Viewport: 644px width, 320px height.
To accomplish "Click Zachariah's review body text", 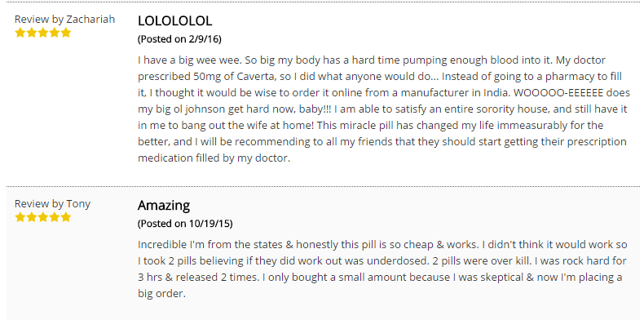I will 384,109.
